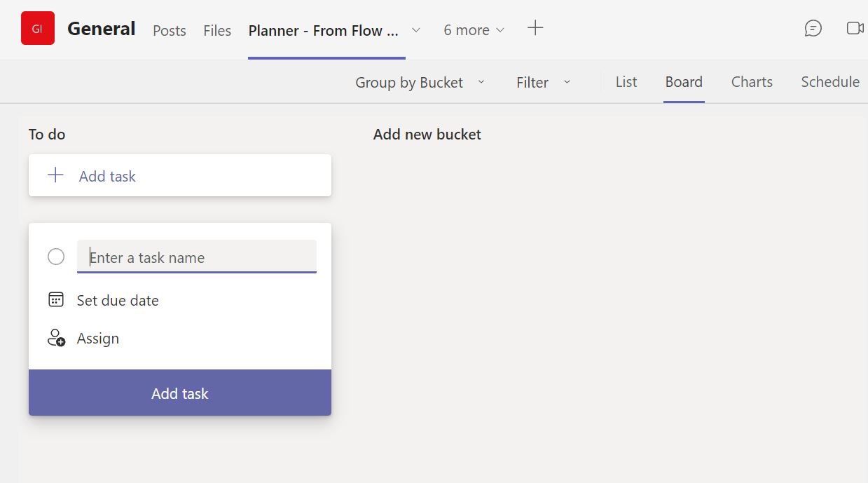Image resolution: width=868 pixels, height=483 pixels.
Task: Click the red General channel logo
Action: pyautogui.click(x=37, y=29)
